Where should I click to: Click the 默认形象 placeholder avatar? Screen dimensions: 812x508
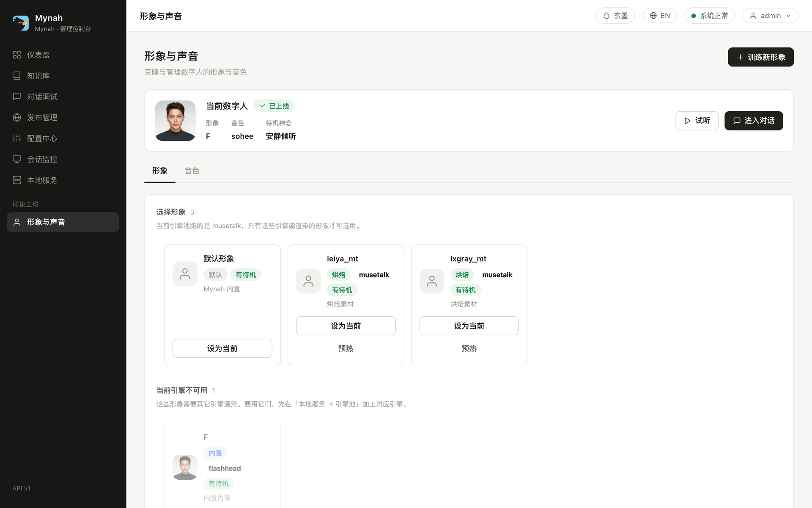[x=185, y=274]
